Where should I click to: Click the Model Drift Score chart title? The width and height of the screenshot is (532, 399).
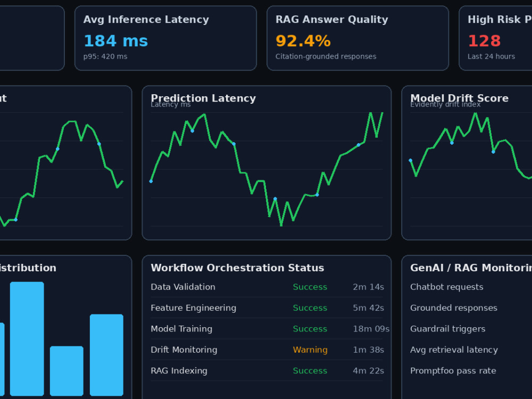click(459, 98)
